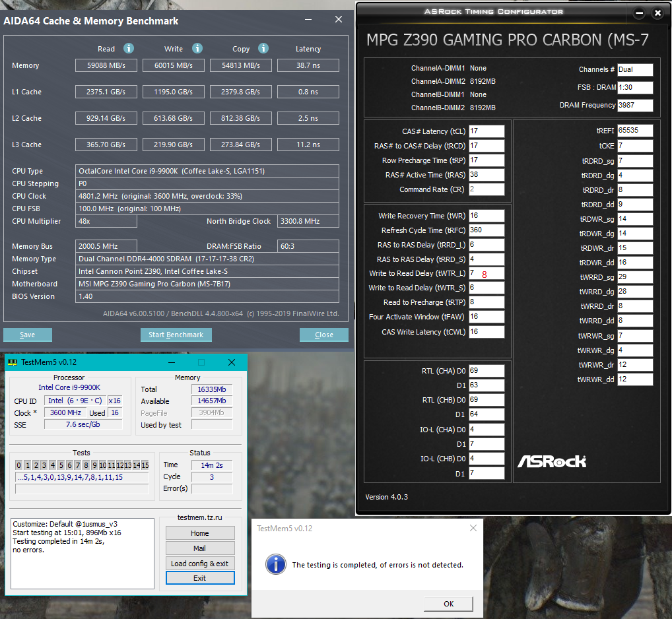Click Load config & exit in TestMem5
The image size is (672, 619).
click(200, 564)
